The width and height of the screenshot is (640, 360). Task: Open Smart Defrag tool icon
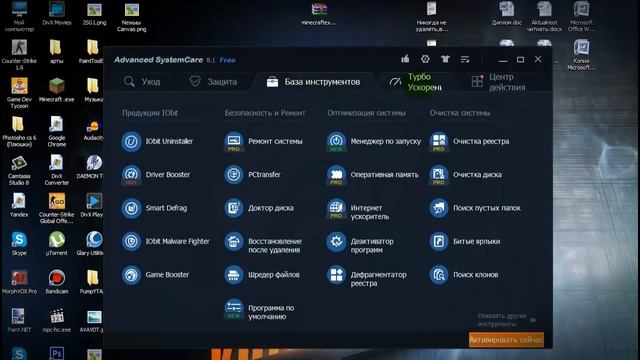click(131, 208)
